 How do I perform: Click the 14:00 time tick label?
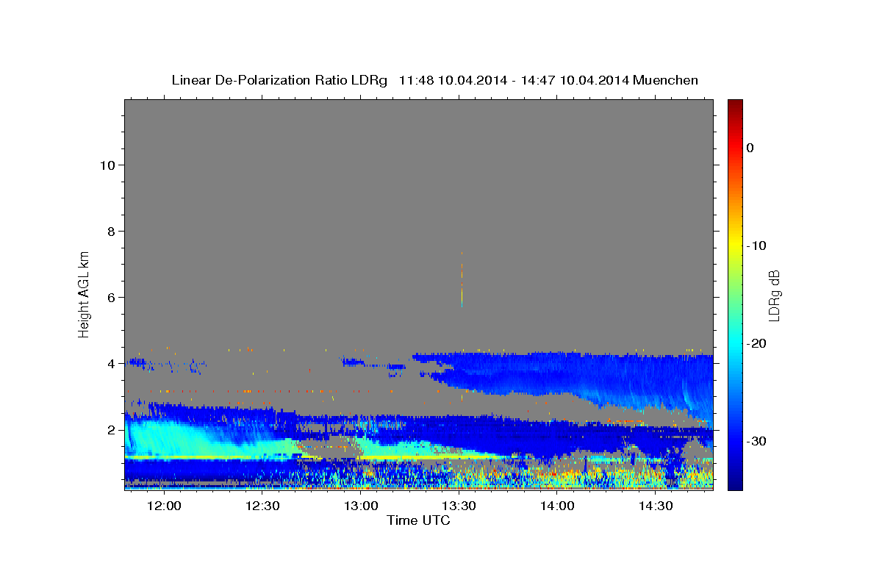(557, 506)
